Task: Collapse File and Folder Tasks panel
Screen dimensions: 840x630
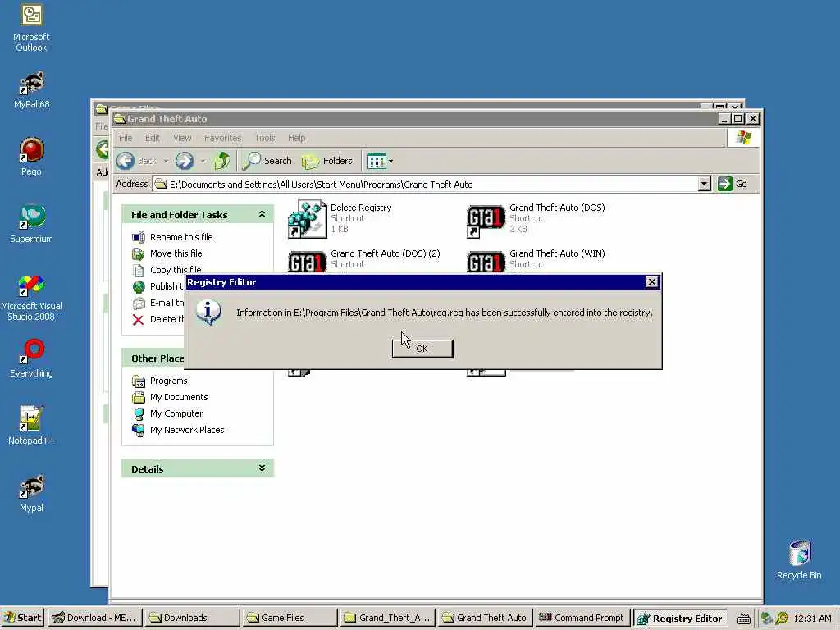Action: click(x=262, y=214)
